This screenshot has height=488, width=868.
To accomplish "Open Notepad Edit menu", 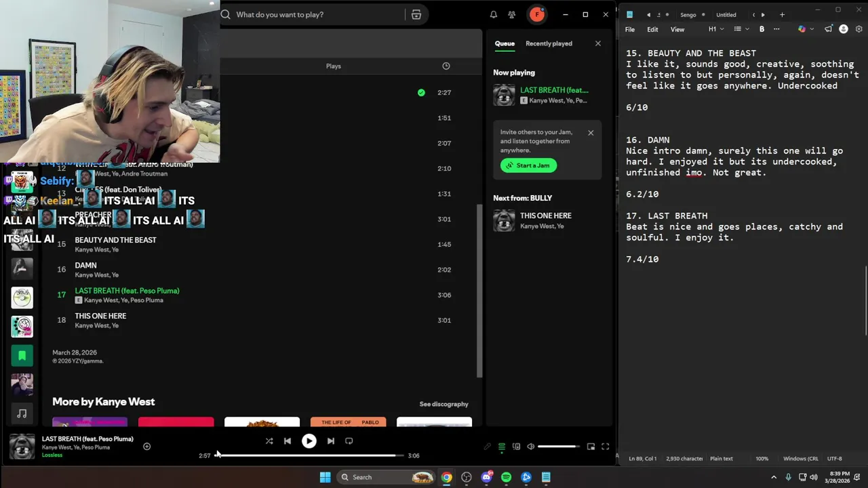I will [x=652, y=29].
